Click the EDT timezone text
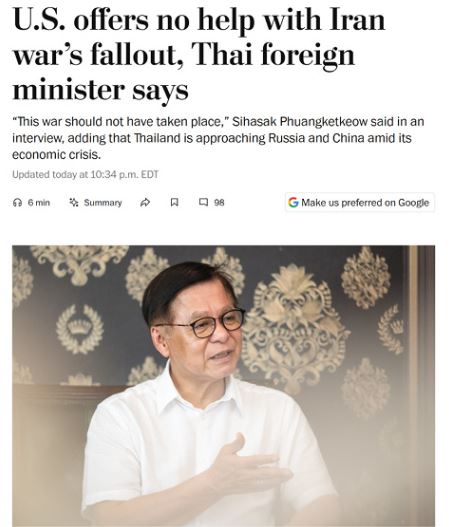The width and height of the screenshot is (451, 527). [x=150, y=175]
